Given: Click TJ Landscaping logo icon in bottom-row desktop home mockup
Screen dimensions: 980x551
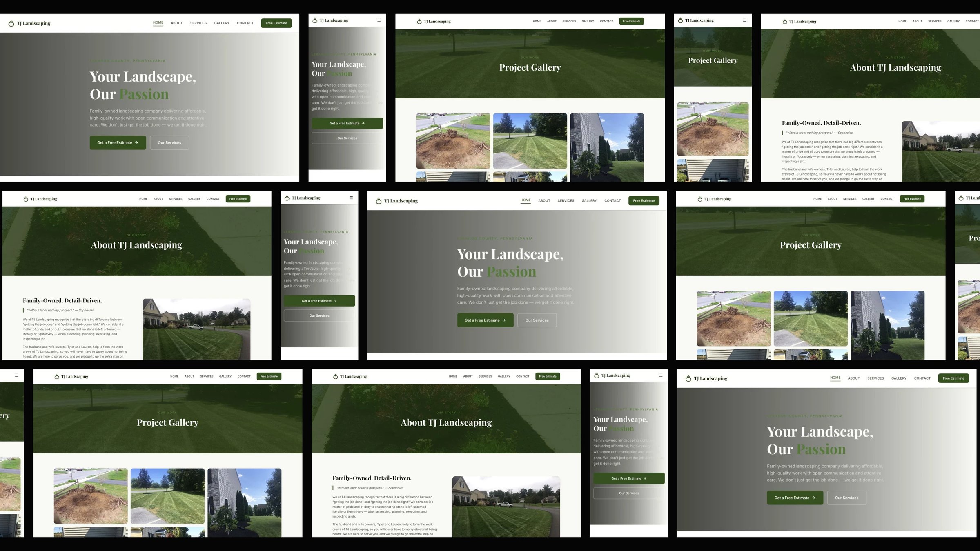Looking at the screenshot, I should pyautogui.click(x=688, y=378).
